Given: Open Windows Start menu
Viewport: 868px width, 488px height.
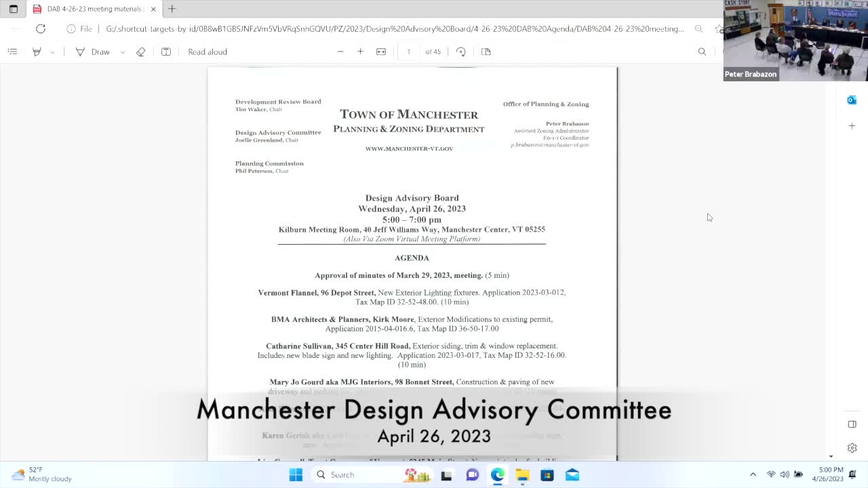Looking at the screenshot, I should coord(296,474).
